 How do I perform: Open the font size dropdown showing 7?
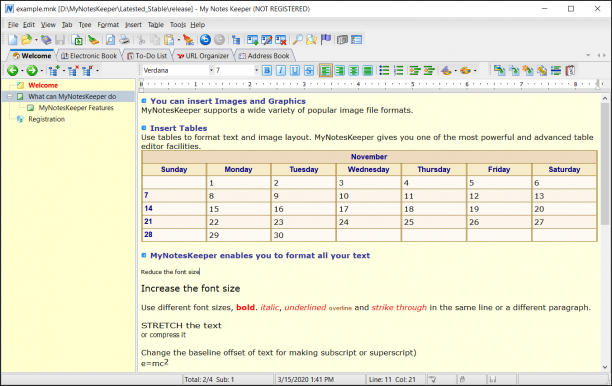click(256, 71)
